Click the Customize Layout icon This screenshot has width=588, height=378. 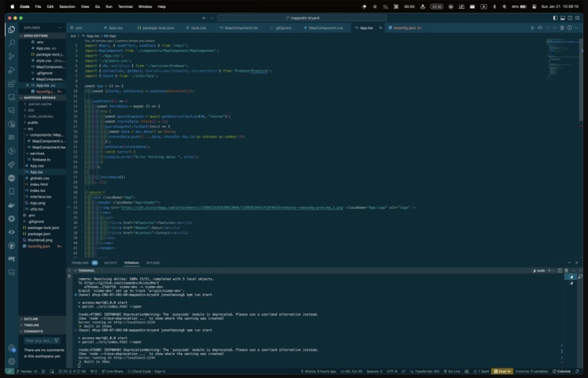[578, 18]
